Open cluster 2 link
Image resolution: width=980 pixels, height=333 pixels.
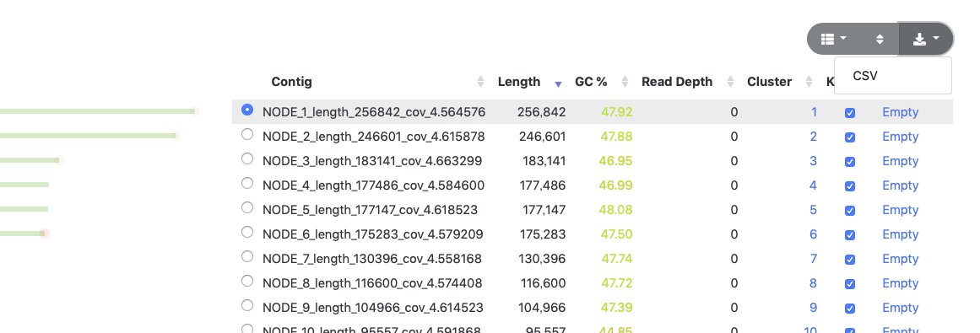tap(814, 137)
